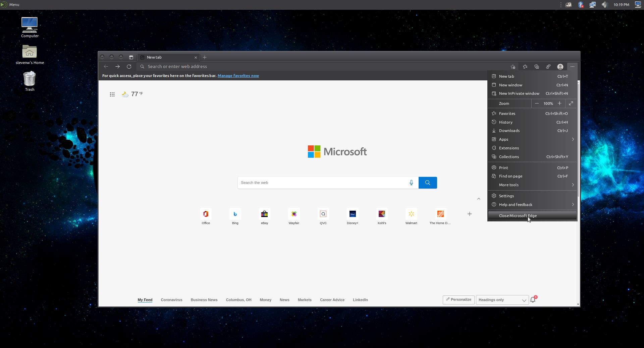Open the system Menu in top panel
The width and height of the screenshot is (644, 348).
point(10,5)
